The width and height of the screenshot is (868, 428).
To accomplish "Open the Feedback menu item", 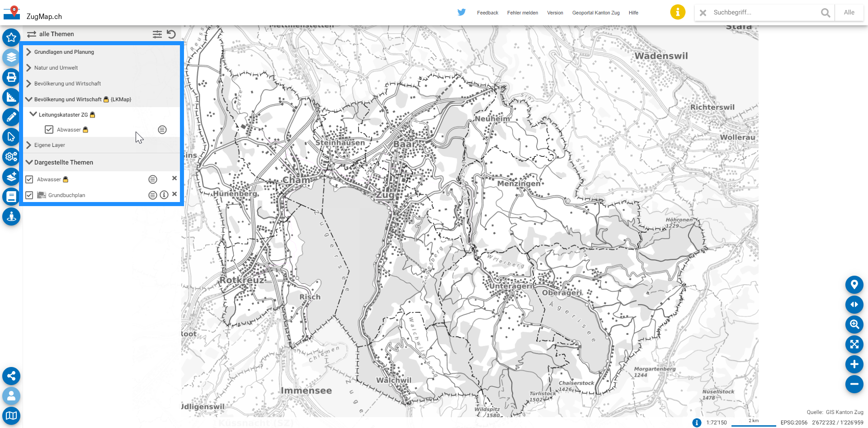I will pyautogui.click(x=487, y=13).
